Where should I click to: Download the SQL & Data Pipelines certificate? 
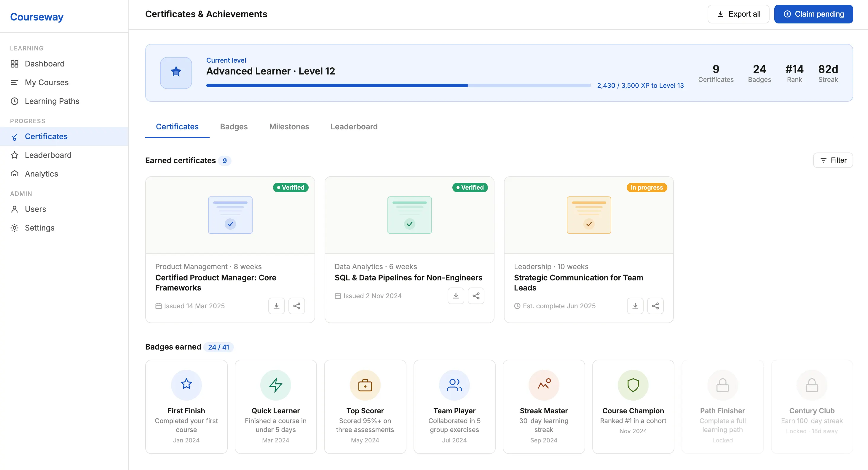pos(456,296)
